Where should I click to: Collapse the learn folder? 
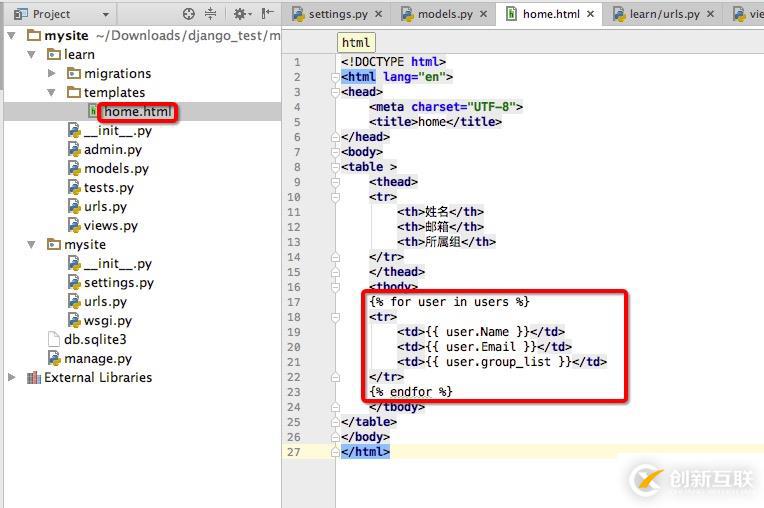pos(32,55)
